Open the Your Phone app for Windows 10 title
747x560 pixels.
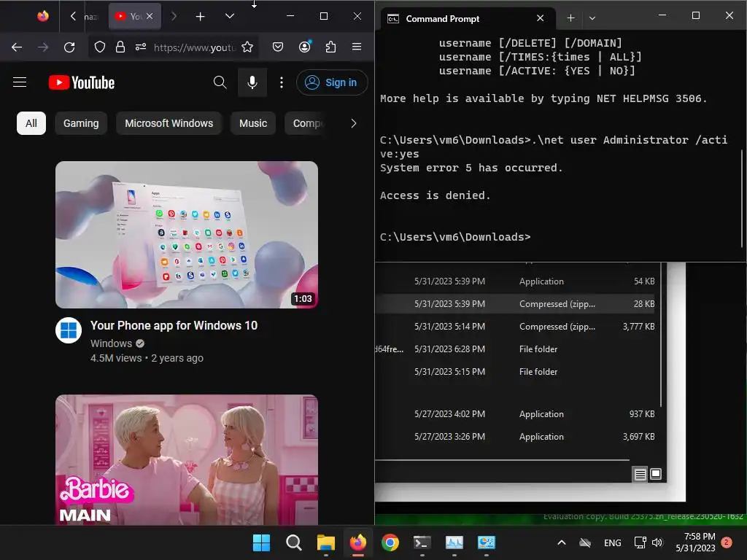click(x=174, y=326)
